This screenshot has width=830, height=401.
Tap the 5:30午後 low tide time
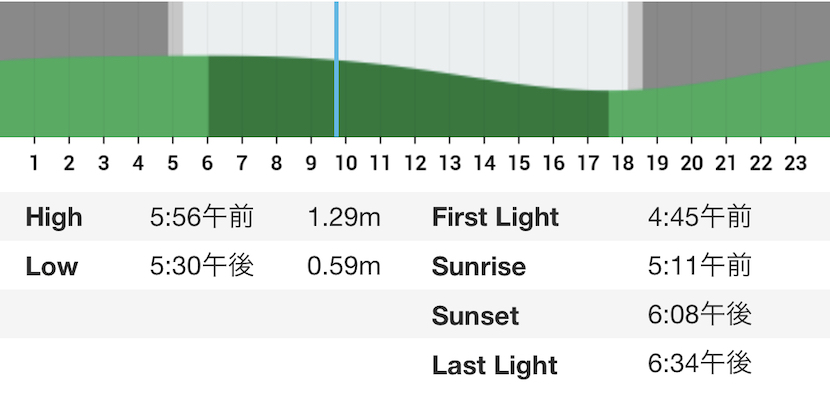click(x=202, y=266)
